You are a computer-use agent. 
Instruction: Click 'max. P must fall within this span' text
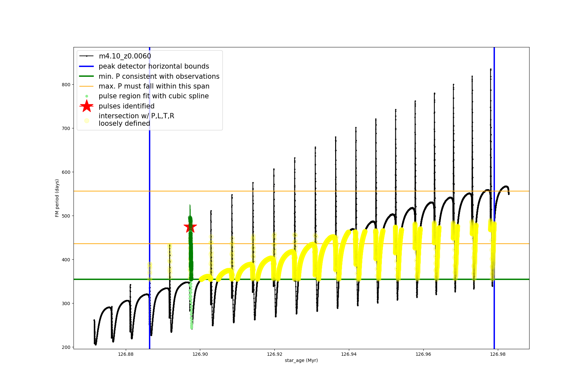154,86
